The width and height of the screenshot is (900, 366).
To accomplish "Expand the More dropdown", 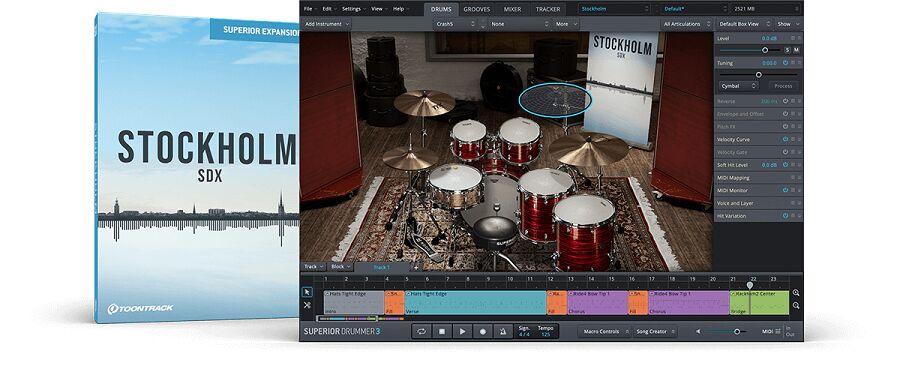I will pos(566,24).
